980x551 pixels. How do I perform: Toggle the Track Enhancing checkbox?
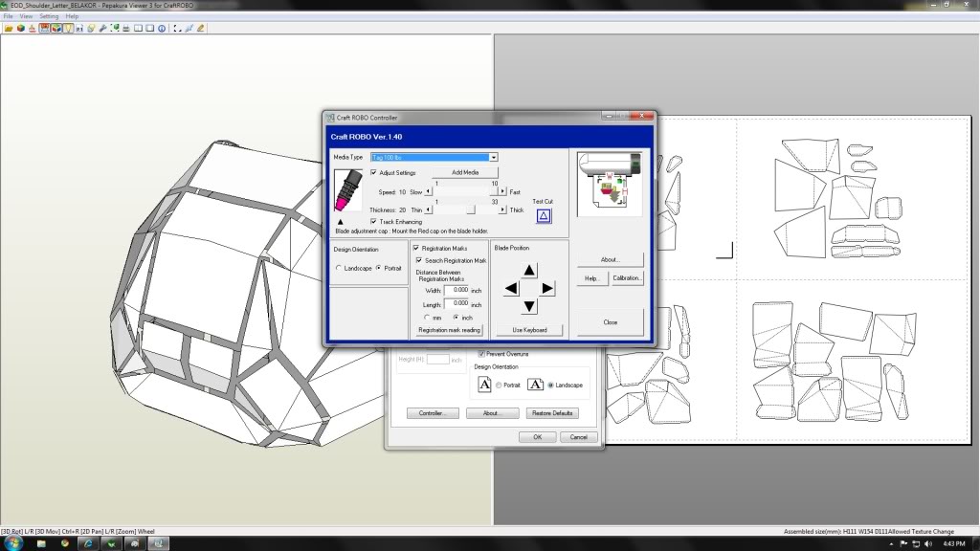pyautogui.click(x=374, y=221)
